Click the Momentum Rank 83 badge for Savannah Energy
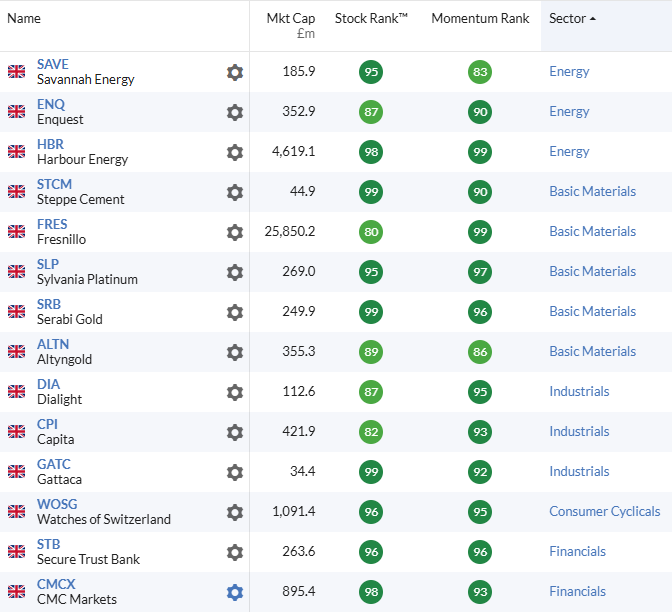Screen dimensions: 672x612 [x=480, y=72]
